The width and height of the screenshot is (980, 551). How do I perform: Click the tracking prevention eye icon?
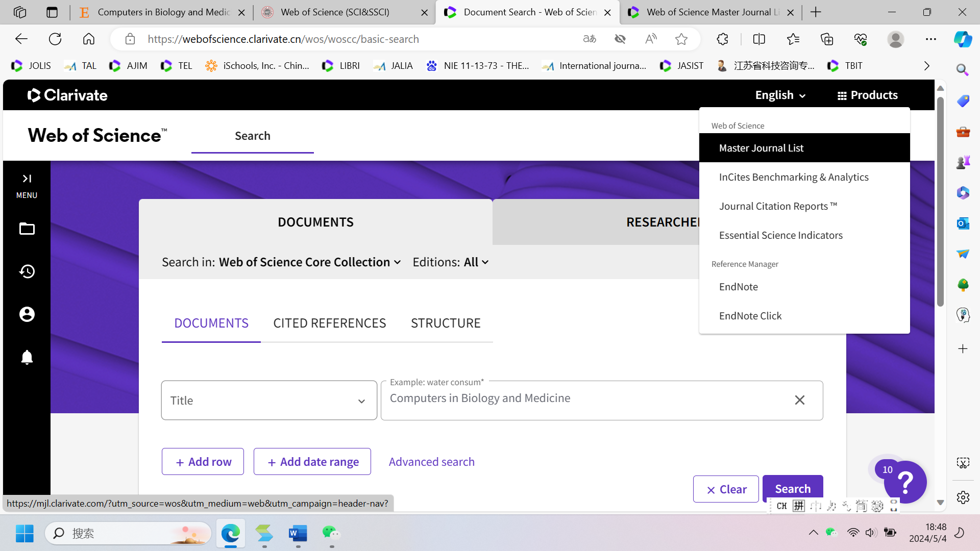620,39
